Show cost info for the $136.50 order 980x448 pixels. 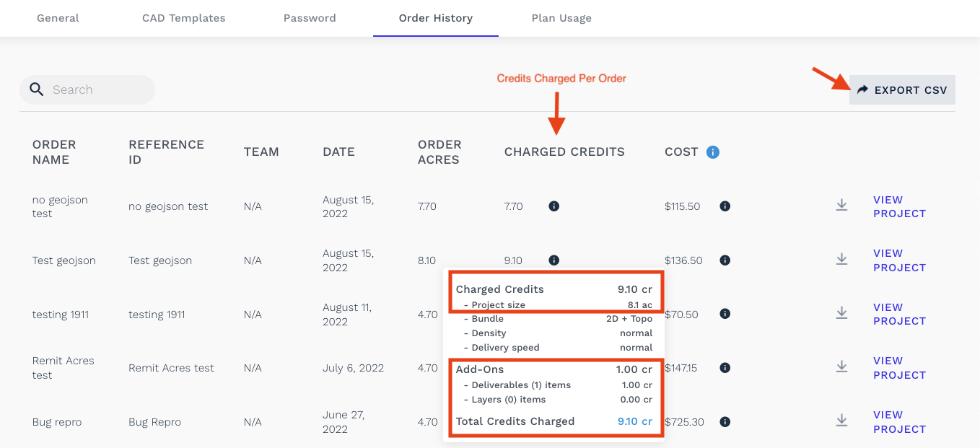(x=725, y=260)
